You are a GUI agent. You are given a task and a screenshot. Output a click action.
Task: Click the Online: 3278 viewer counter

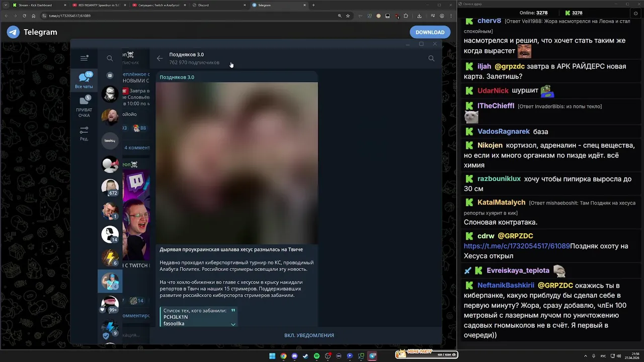click(x=533, y=13)
